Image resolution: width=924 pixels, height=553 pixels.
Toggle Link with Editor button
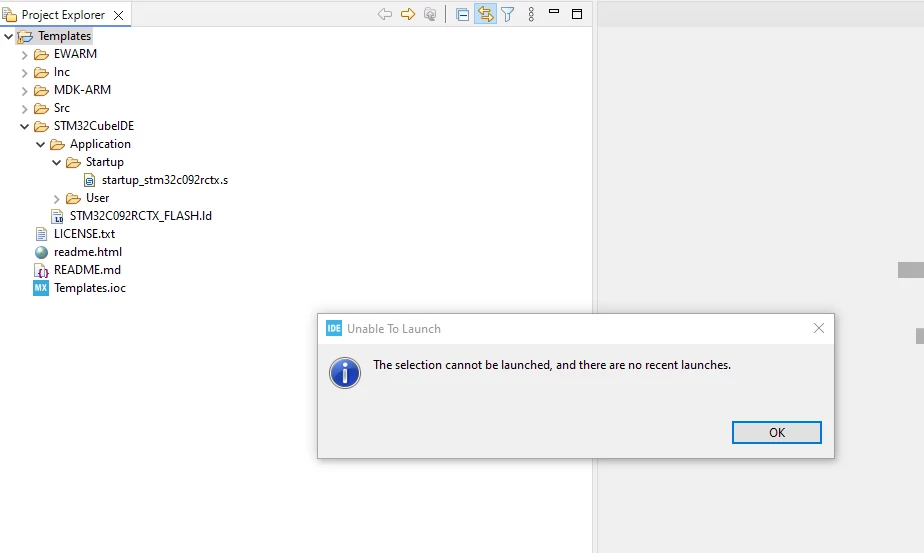pos(486,14)
